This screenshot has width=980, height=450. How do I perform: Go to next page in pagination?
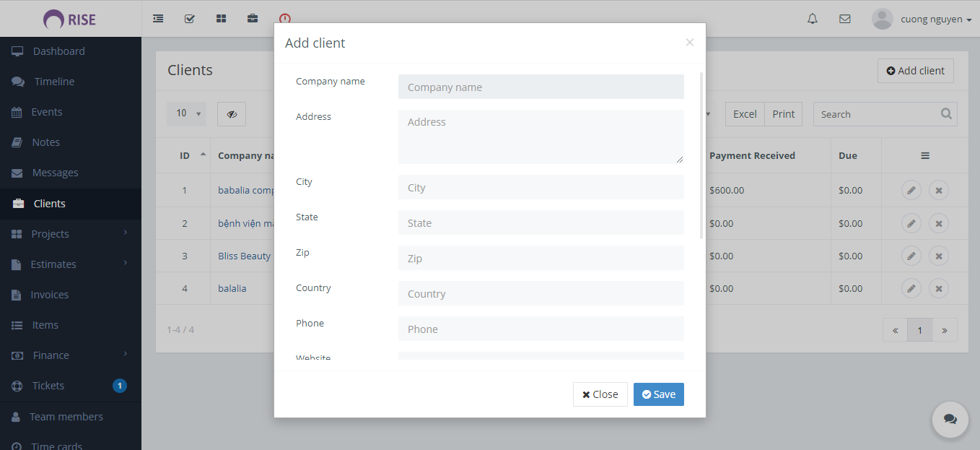pos(945,330)
